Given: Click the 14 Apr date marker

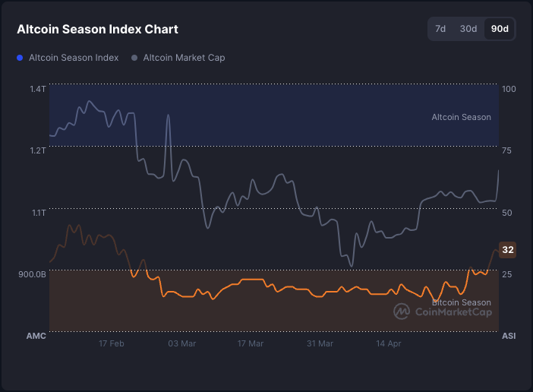Looking at the screenshot, I should coord(389,344).
